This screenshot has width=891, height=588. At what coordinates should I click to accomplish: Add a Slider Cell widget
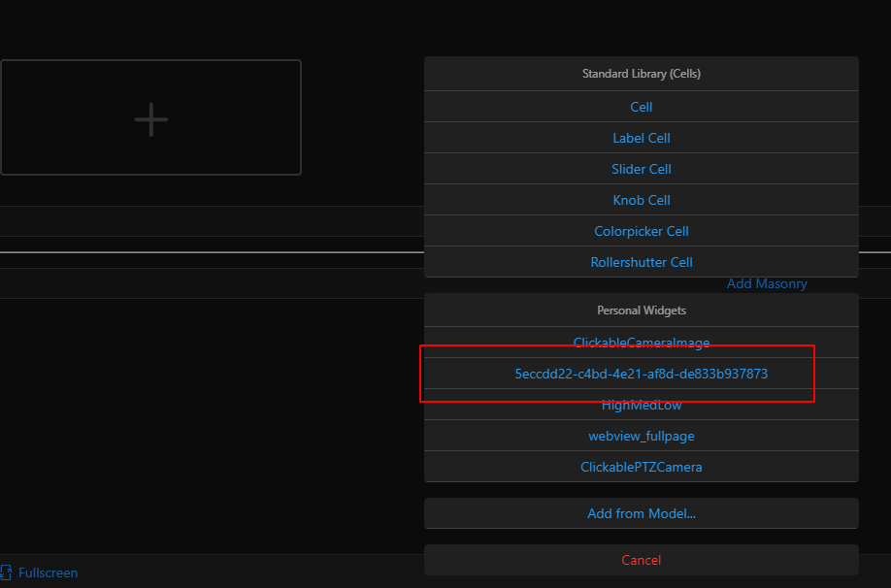click(x=641, y=169)
